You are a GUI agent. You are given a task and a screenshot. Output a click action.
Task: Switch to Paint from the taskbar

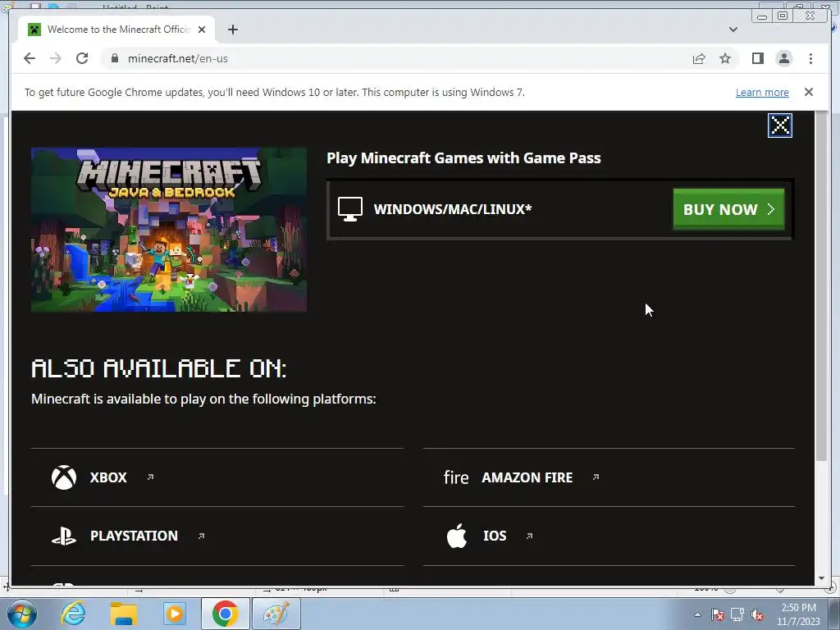[276, 614]
